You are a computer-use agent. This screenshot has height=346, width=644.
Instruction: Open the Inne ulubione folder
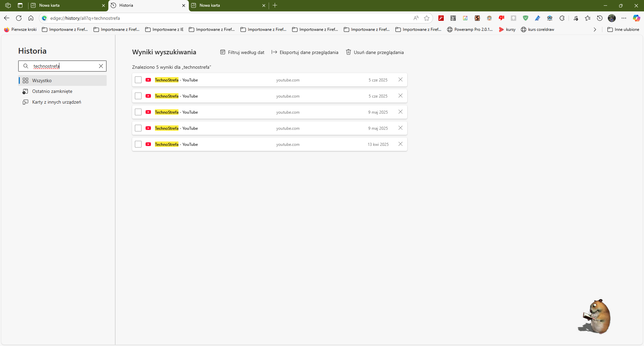(623, 30)
